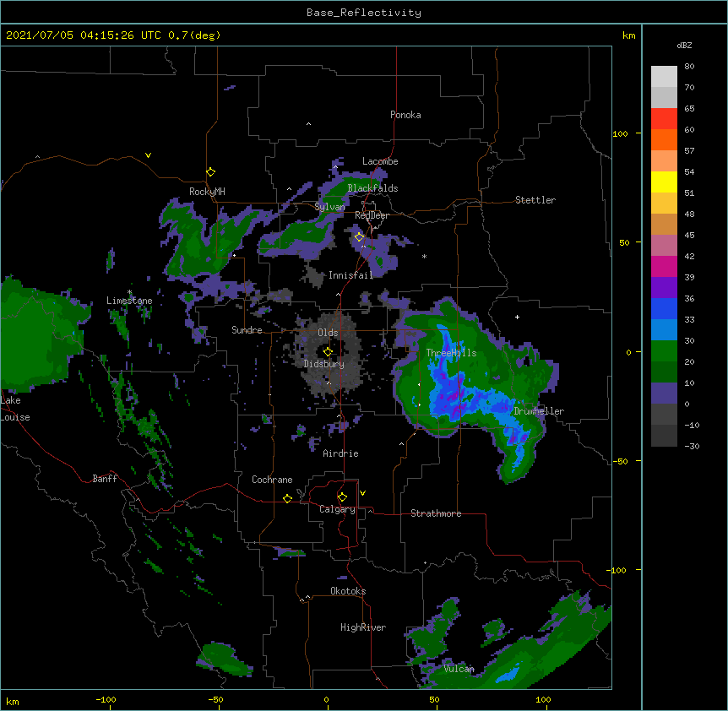Click the Banff label
This screenshot has height=711, width=728.
point(105,479)
